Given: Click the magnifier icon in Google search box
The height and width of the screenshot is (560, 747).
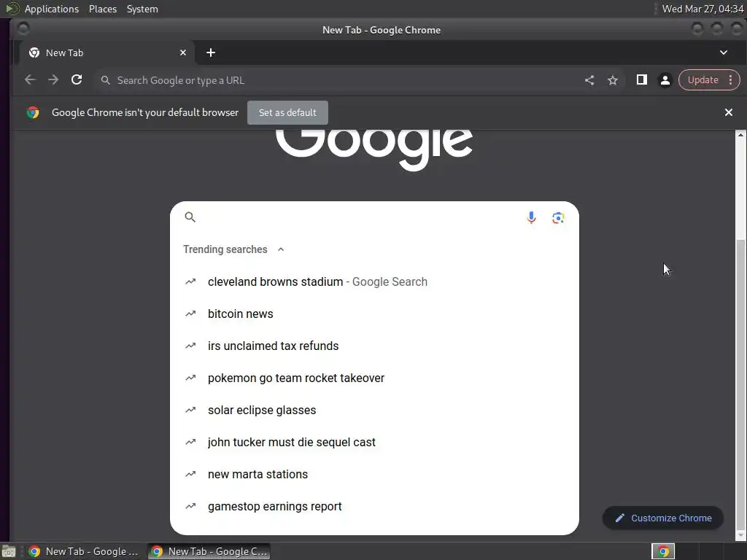Looking at the screenshot, I should point(190,217).
